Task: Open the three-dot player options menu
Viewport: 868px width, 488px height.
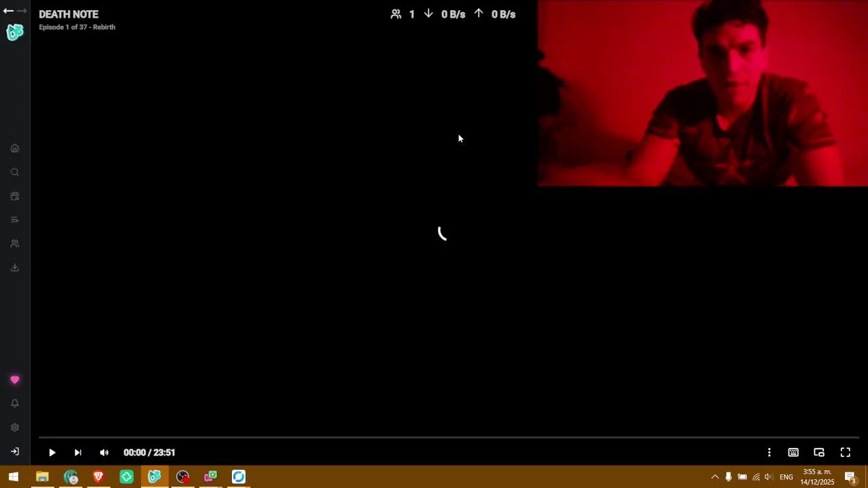Action: point(769,452)
